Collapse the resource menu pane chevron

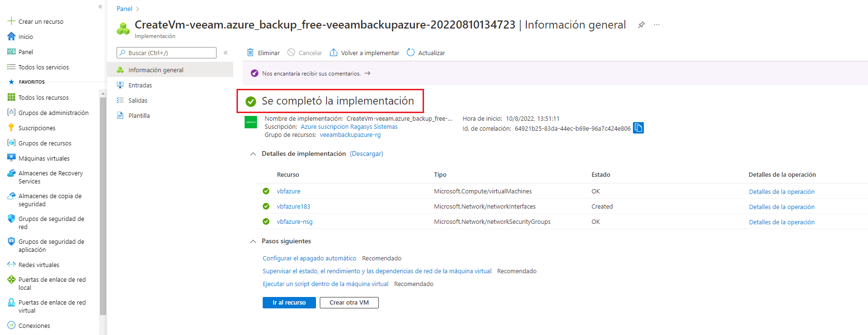(226, 53)
